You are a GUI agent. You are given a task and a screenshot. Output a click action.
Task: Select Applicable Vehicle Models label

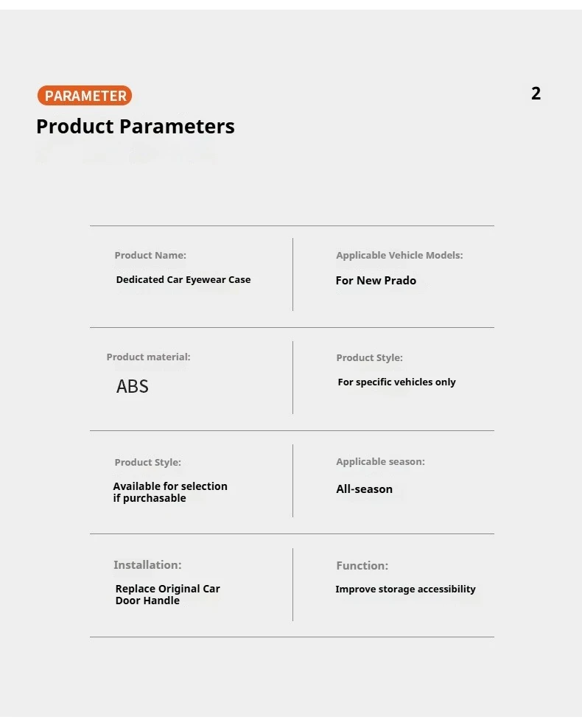click(x=399, y=256)
